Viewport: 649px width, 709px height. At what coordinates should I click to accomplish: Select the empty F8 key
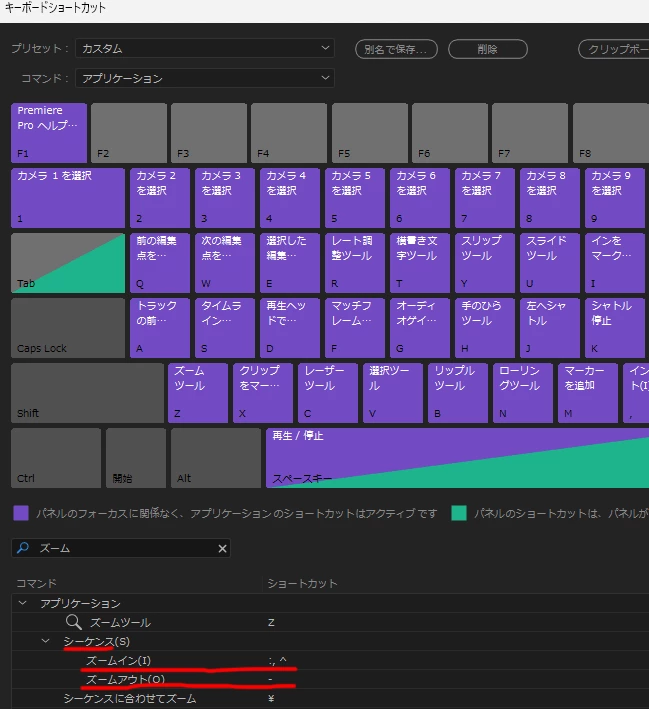[611, 133]
